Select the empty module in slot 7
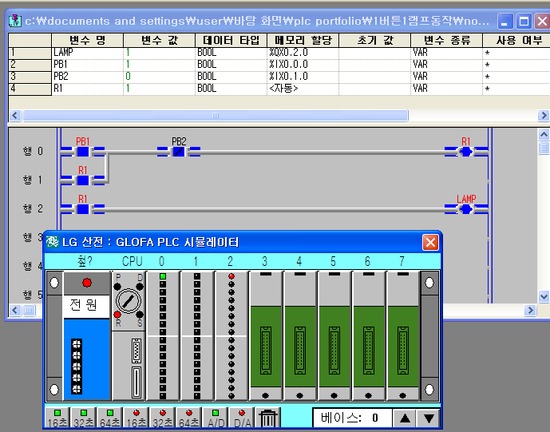The width and height of the screenshot is (550, 432). 403,336
